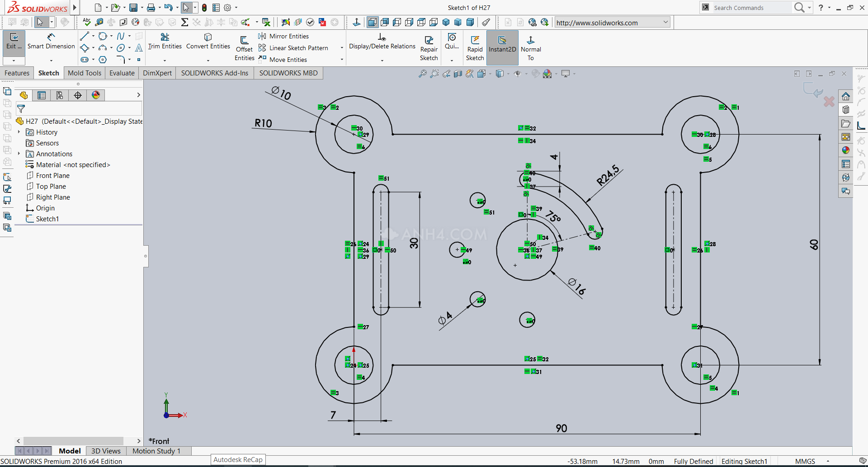868x467 pixels.
Task: Open the Line tool dropdown arrow
Action: (93, 36)
